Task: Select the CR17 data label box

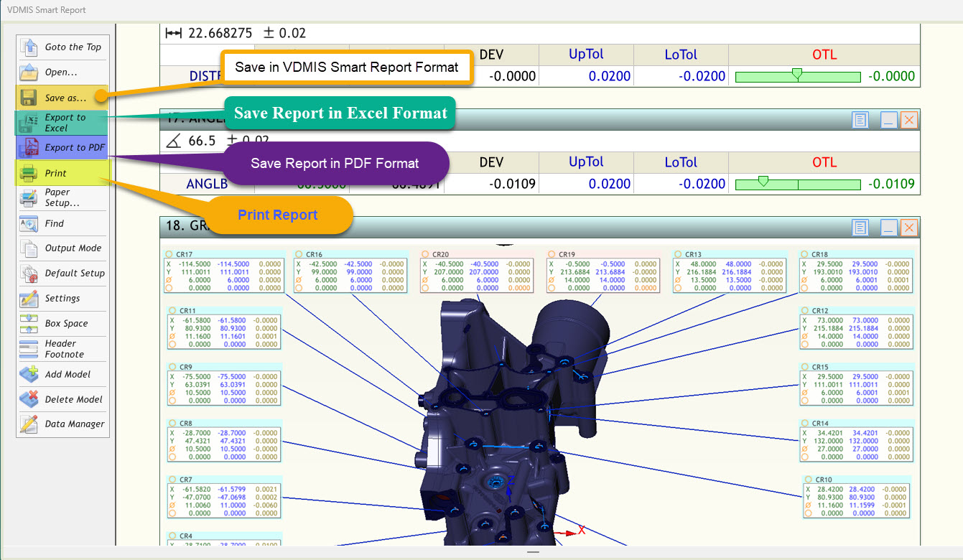Action: tap(223, 271)
